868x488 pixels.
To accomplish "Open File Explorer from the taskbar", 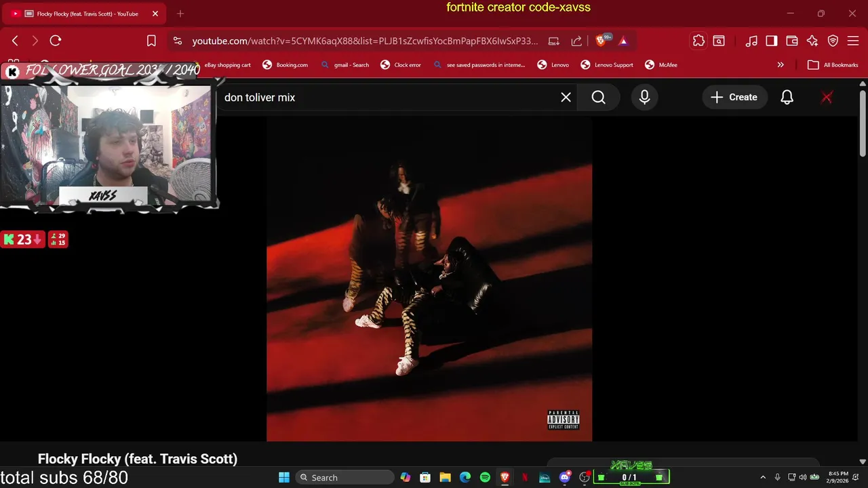I will point(446,477).
